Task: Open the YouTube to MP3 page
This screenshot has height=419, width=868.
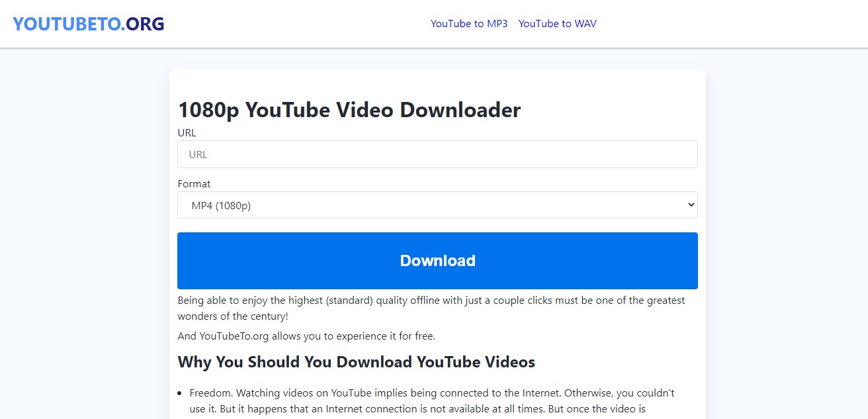Action: click(469, 24)
